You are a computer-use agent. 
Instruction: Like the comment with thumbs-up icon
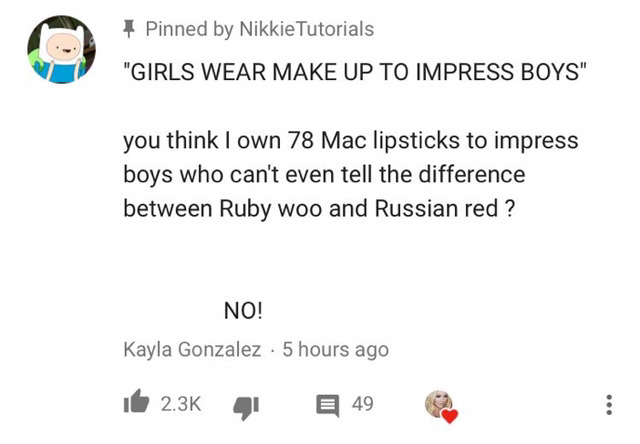click(x=135, y=403)
